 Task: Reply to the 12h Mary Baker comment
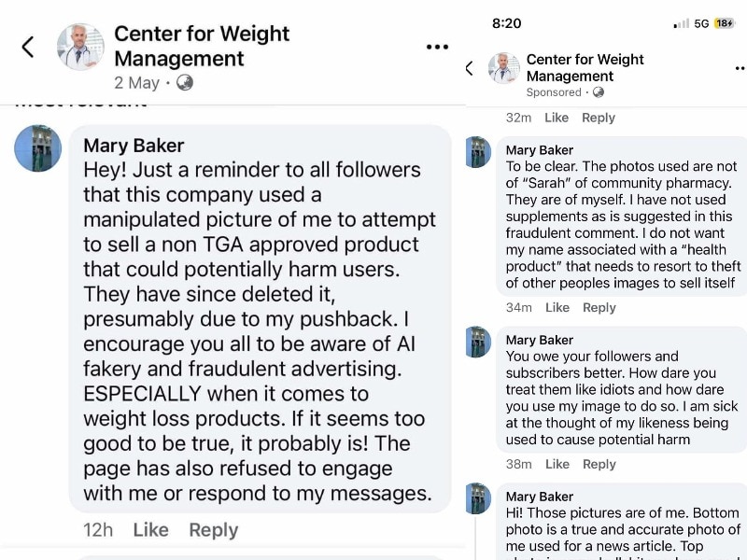(213, 530)
